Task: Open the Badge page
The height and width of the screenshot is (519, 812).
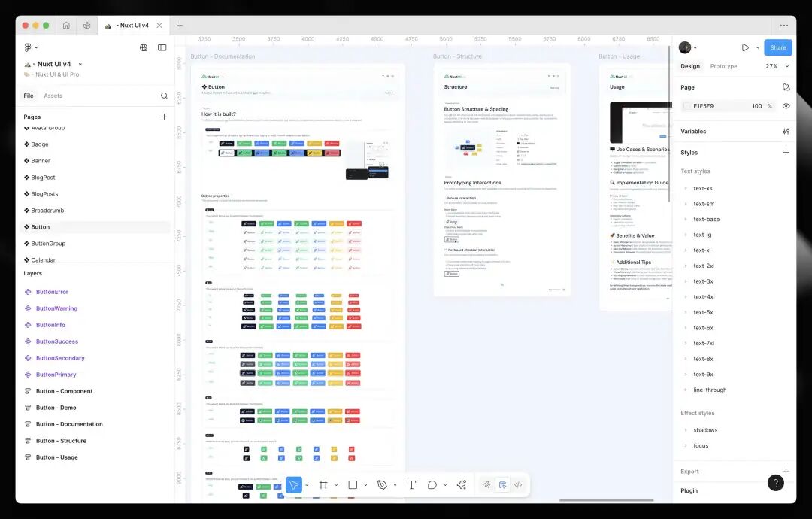Action: [x=39, y=144]
